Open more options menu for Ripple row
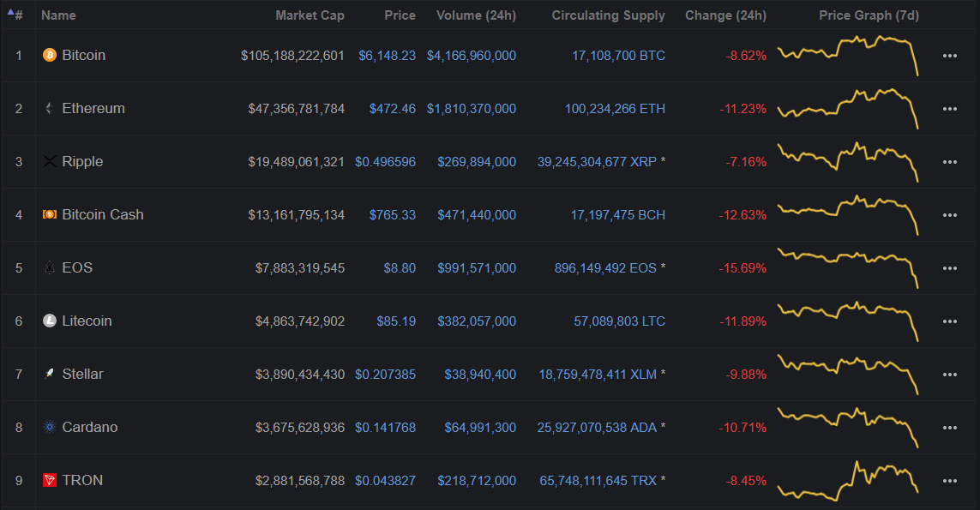This screenshot has width=980, height=510. pyautogui.click(x=950, y=162)
